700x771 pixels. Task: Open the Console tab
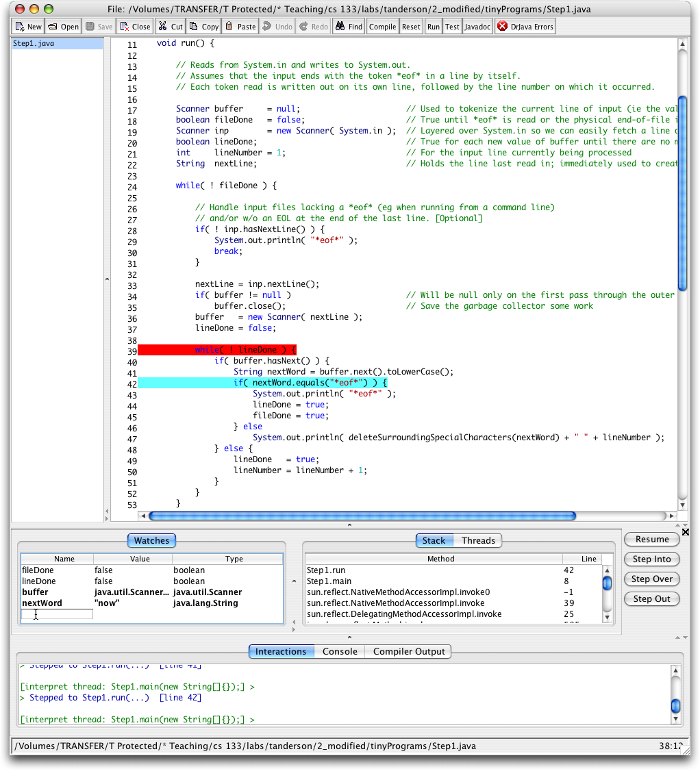click(340, 651)
